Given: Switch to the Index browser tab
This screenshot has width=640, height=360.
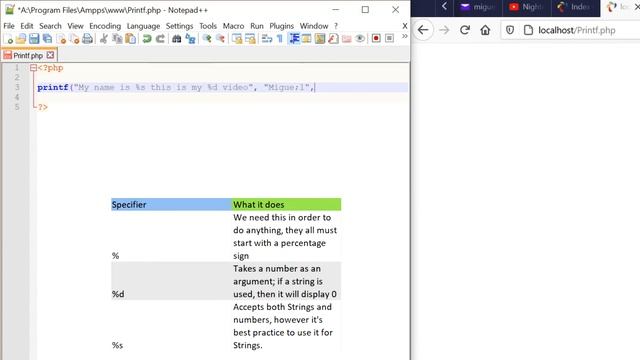Looking at the screenshot, I should (x=575, y=7).
